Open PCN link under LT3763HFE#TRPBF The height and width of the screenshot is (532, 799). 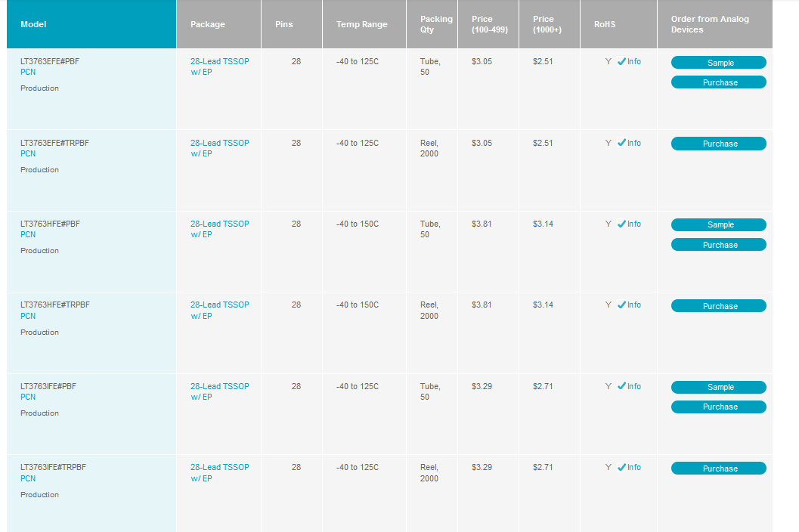point(28,316)
